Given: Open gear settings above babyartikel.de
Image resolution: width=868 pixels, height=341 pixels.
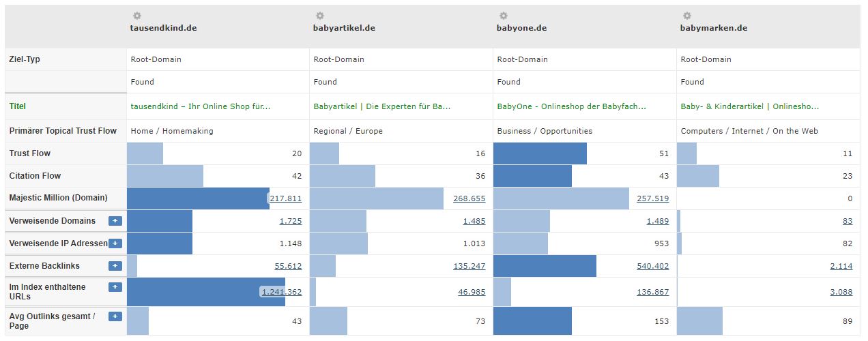Looking at the screenshot, I should click(320, 16).
